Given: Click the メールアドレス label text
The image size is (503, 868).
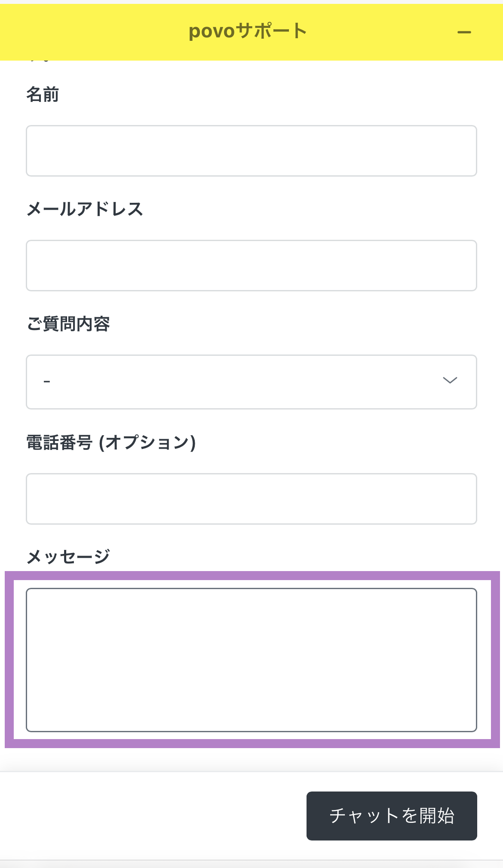Looking at the screenshot, I should [85, 209].
